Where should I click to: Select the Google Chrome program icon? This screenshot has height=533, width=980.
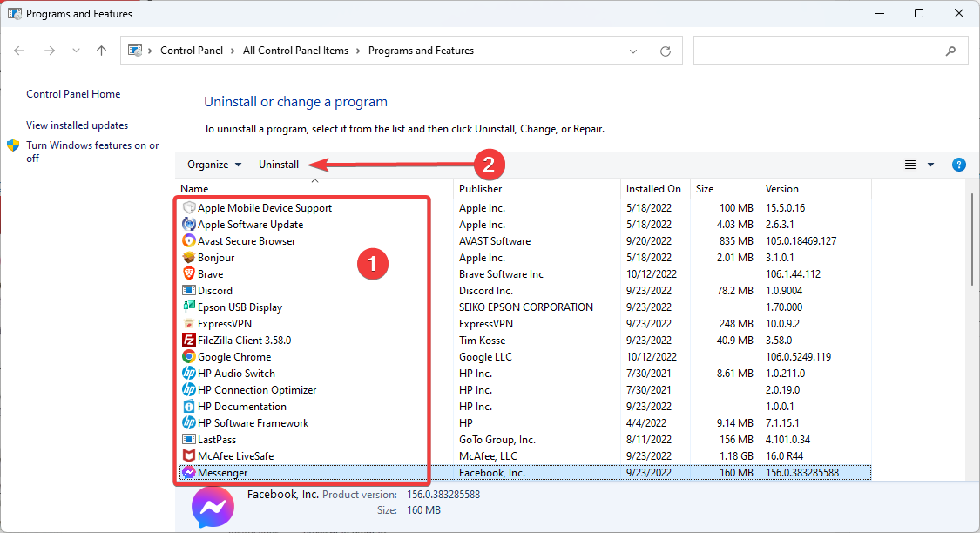188,357
